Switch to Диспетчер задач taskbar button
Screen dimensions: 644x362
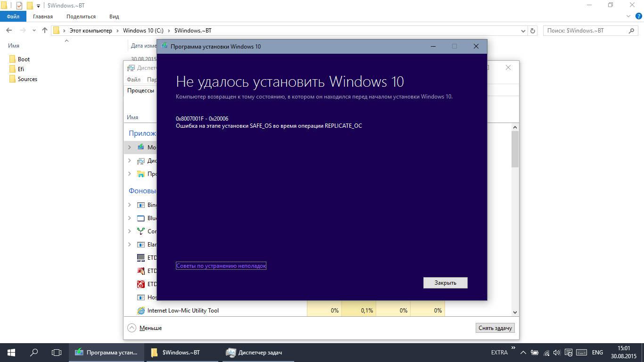pos(258,352)
